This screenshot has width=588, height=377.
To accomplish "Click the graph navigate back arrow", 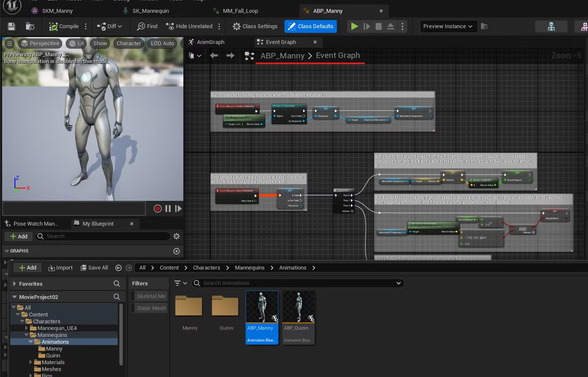I will click(x=214, y=55).
